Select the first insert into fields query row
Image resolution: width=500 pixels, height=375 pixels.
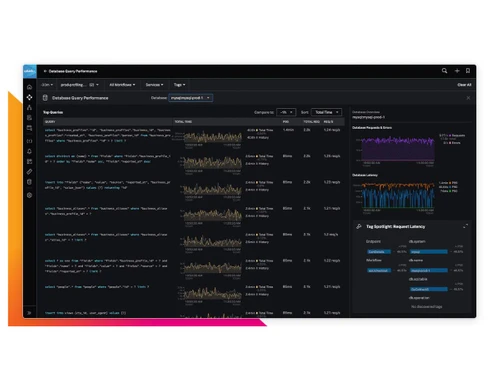click(x=193, y=190)
